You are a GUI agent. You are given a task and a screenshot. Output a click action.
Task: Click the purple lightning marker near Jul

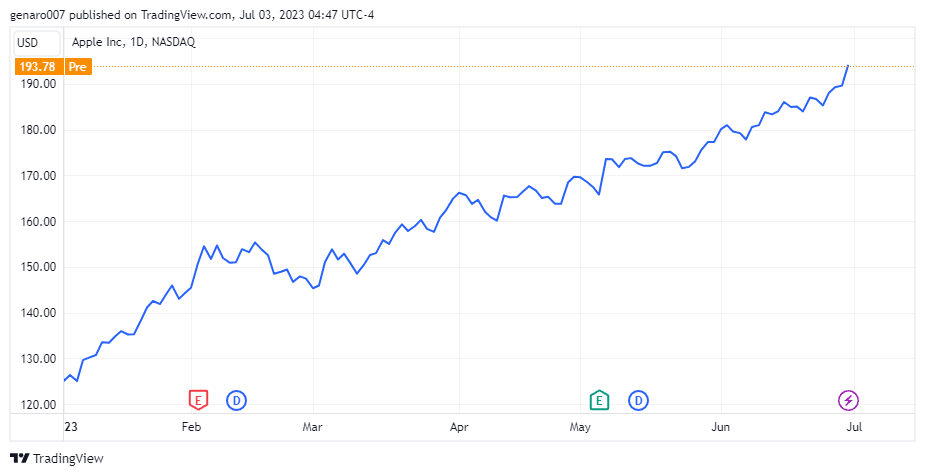click(x=848, y=401)
